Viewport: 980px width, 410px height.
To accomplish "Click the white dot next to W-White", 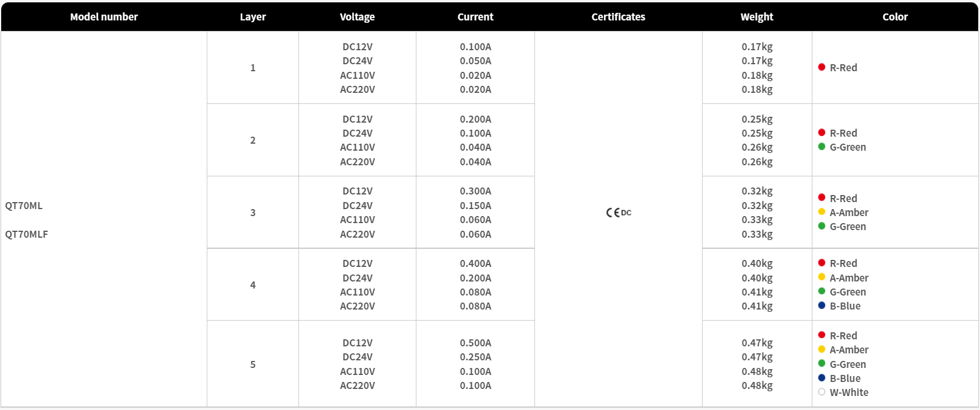I will click(822, 392).
